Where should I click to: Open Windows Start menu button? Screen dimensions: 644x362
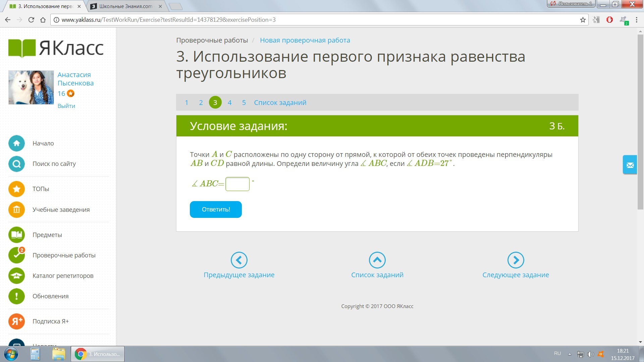(x=11, y=354)
